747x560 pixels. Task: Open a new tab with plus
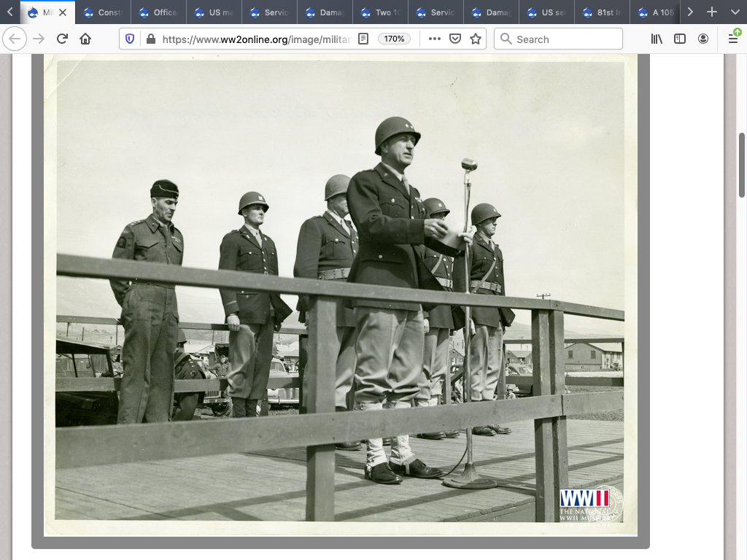click(712, 12)
